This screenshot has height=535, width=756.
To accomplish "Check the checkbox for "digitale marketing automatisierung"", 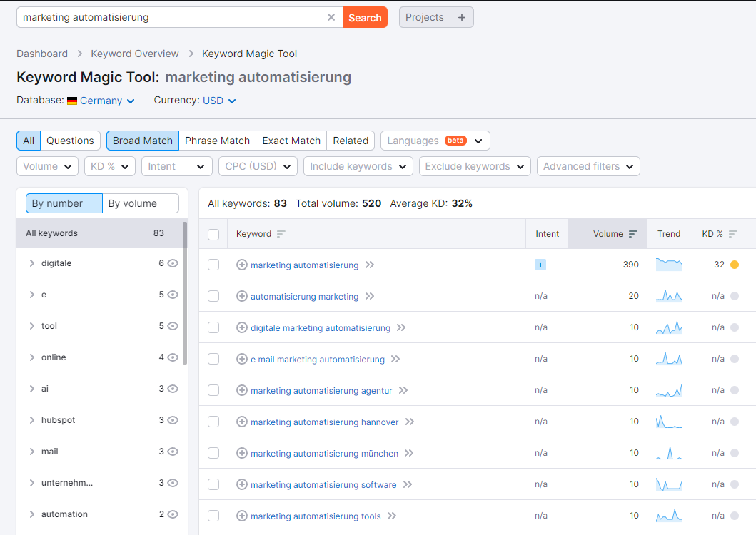I will (x=213, y=327).
